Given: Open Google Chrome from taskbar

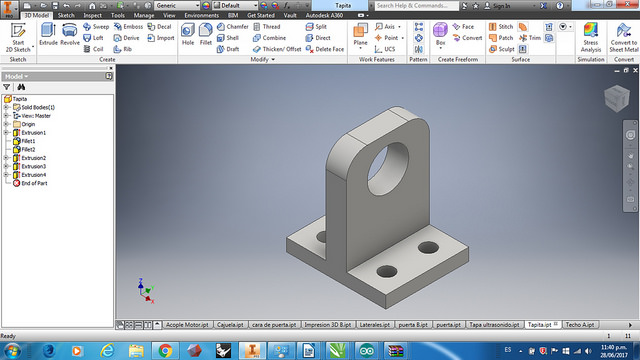Looking at the screenshot, I should pyautogui.click(x=165, y=351).
